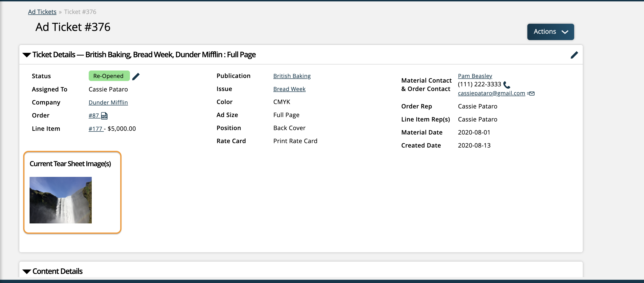Screen dimensions: 644x283
Task: Open the British Baking publication link
Action: tap(291, 76)
